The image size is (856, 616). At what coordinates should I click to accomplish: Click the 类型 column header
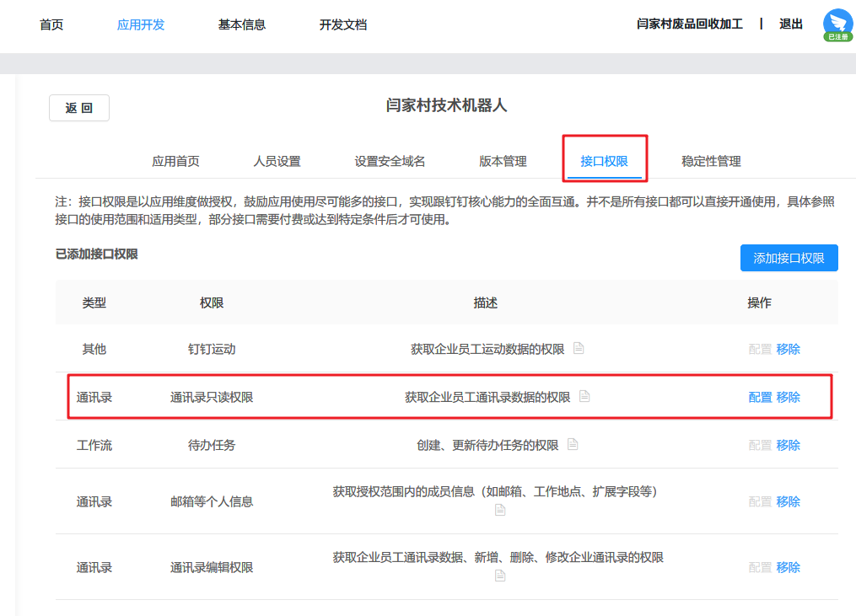(94, 303)
